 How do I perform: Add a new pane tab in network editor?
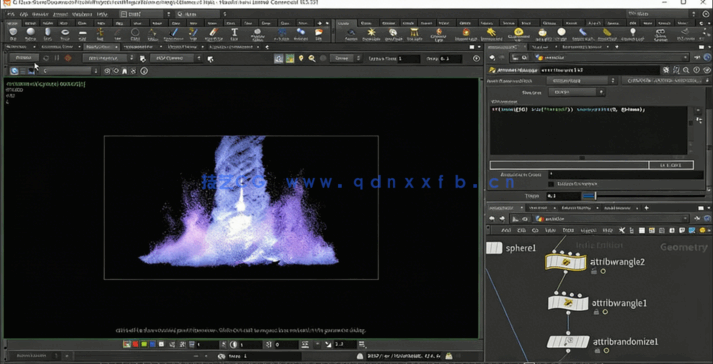pyautogui.click(x=646, y=208)
